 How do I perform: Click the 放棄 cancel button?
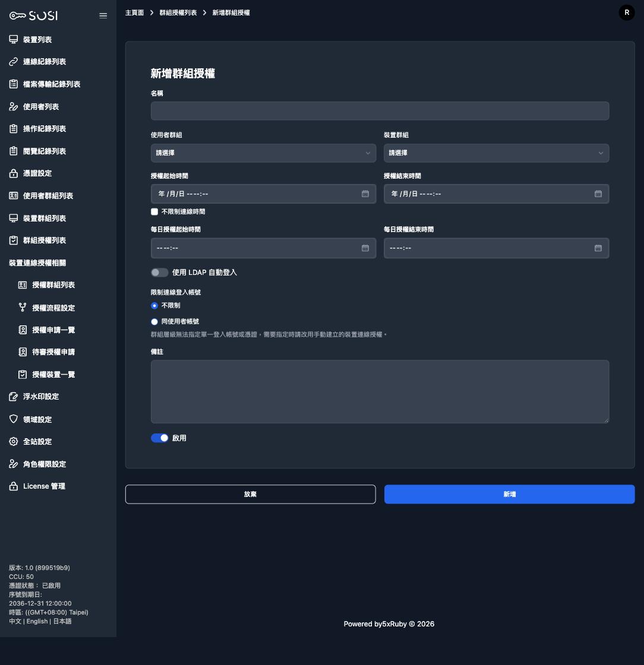[250, 494]
